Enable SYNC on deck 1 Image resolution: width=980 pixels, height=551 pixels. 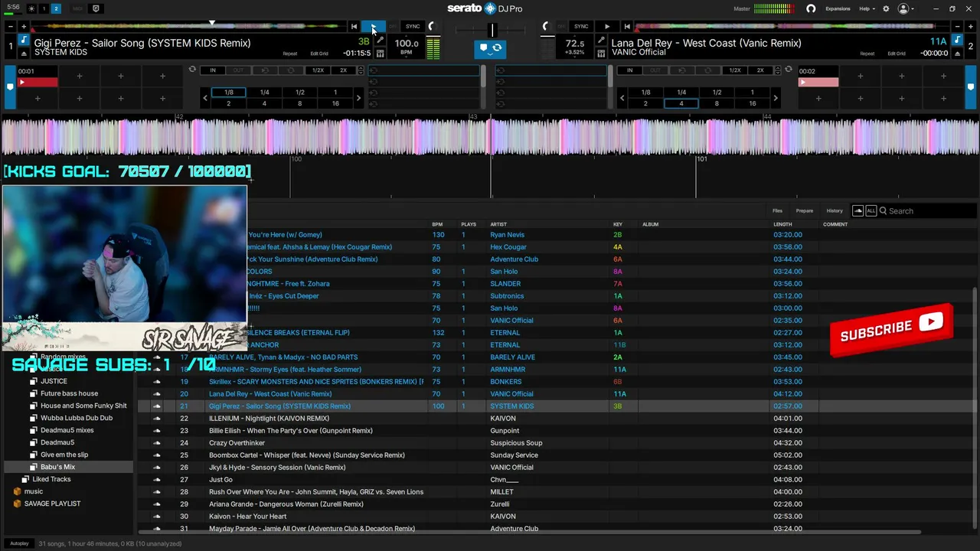[413, 27]
